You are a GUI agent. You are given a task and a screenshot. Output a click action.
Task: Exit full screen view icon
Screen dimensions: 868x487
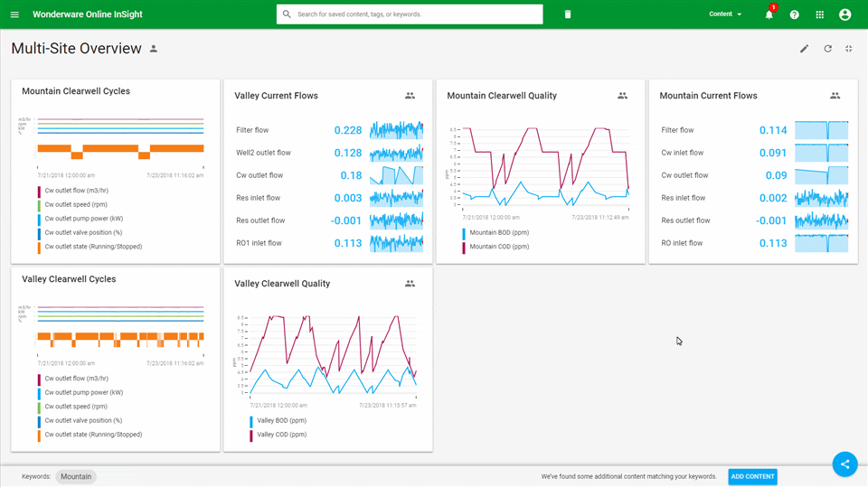(x=849, y=49)
